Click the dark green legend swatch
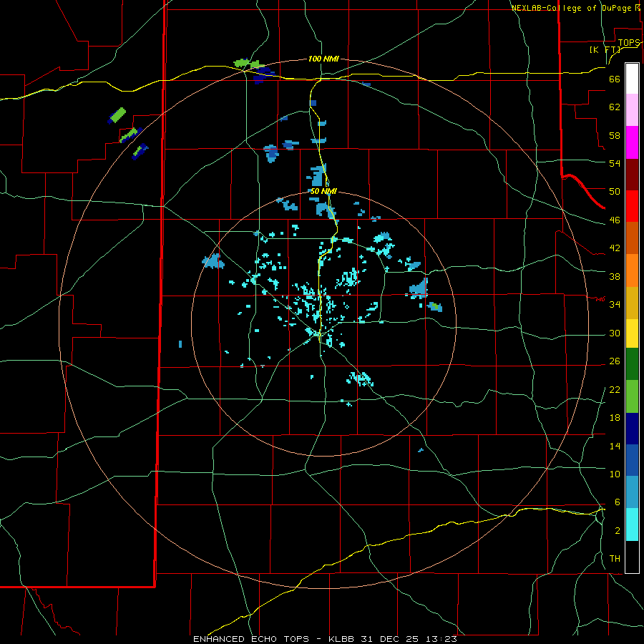The image size is (644, 644). (632, 364)
